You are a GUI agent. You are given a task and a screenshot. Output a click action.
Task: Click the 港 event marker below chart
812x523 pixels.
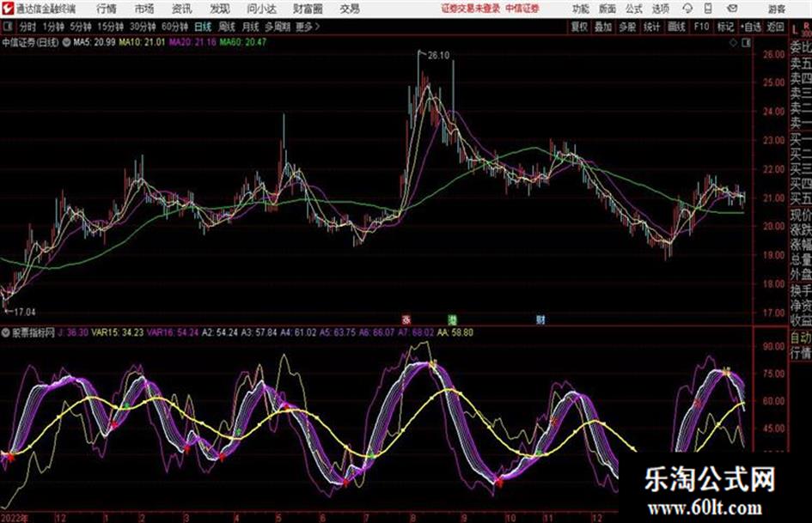tap(453, 319)
